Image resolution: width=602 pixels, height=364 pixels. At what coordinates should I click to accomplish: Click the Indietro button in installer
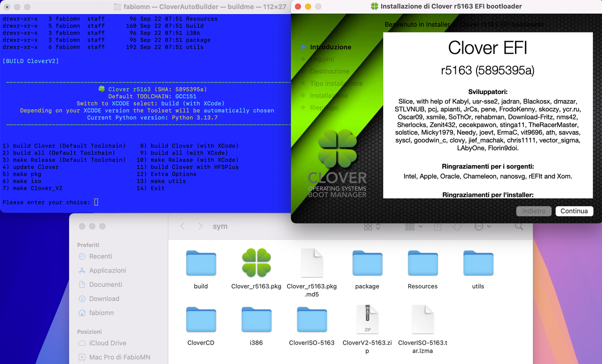pyautogui.click(x=534, y=211)
